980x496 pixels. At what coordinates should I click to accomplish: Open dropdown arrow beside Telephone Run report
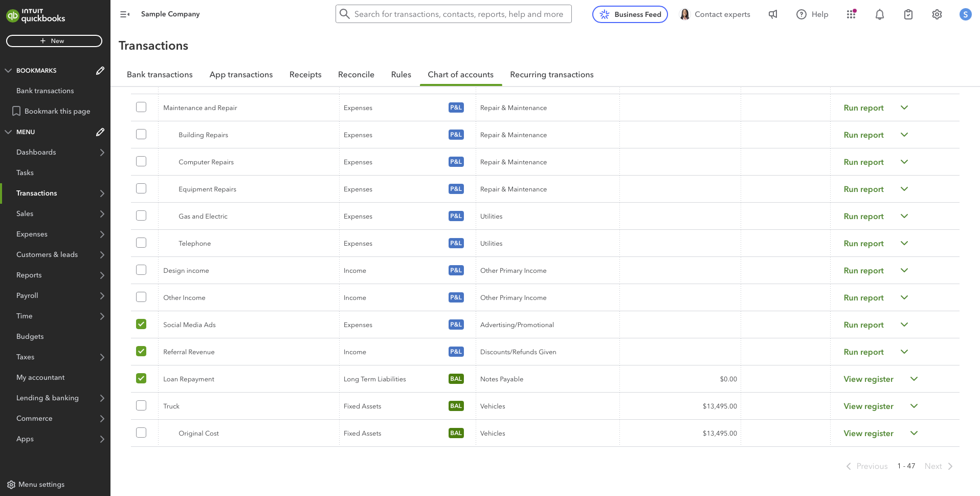pos(904,243)
